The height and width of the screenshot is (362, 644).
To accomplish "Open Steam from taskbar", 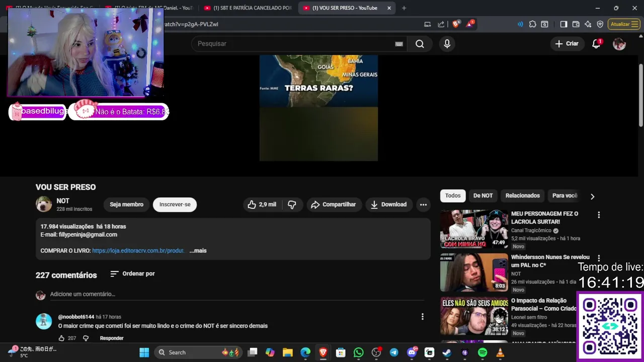I will tap(447, 352).
